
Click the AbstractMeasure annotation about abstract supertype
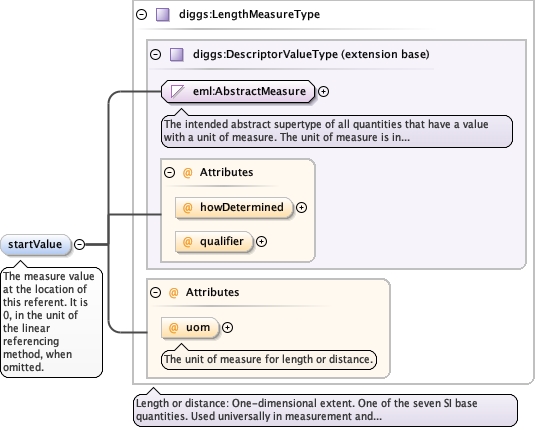coord(337,131)
